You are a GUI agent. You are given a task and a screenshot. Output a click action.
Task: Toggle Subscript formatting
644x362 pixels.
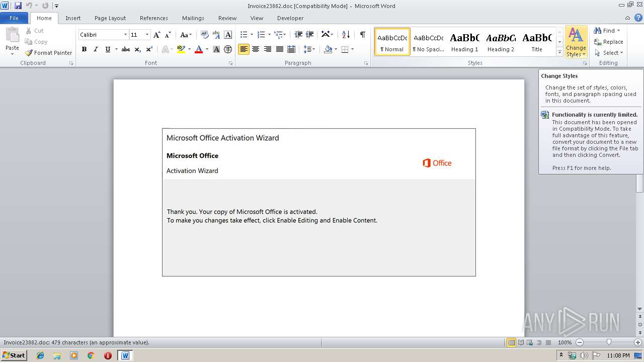click(x=137, y=49)
